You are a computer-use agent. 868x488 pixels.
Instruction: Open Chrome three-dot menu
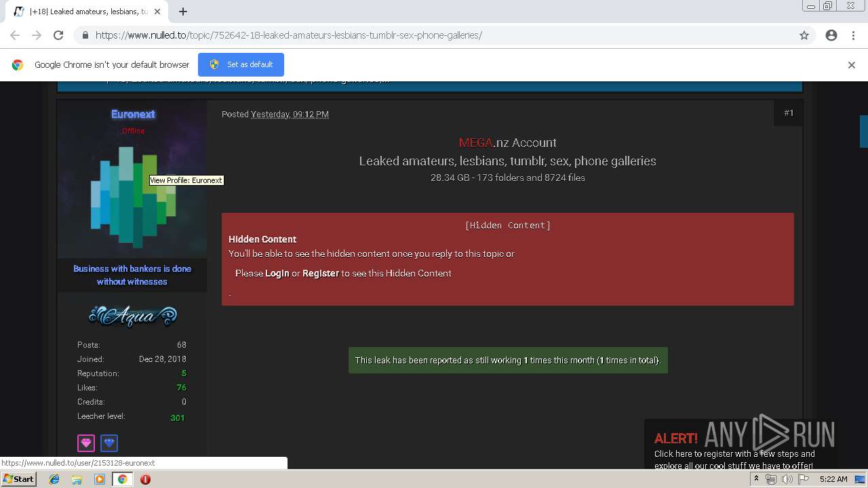pyautogui.click(x=853, y=35)
